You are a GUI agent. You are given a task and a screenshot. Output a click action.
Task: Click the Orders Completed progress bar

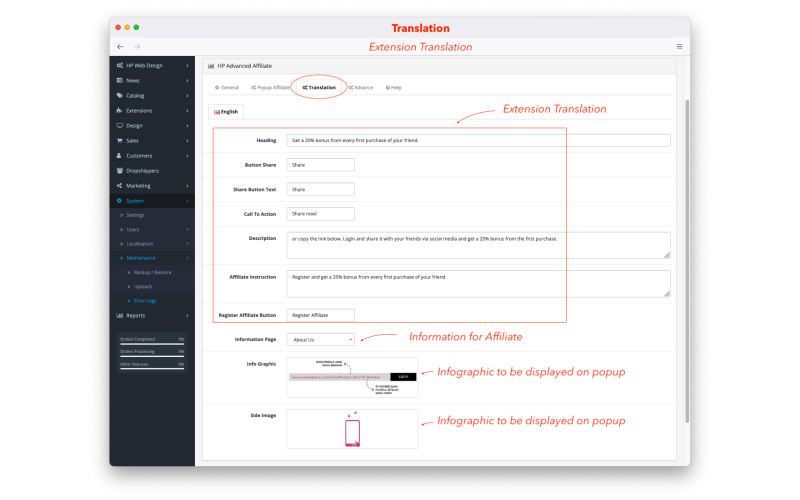pyautogui.click(x=152, y=344)
